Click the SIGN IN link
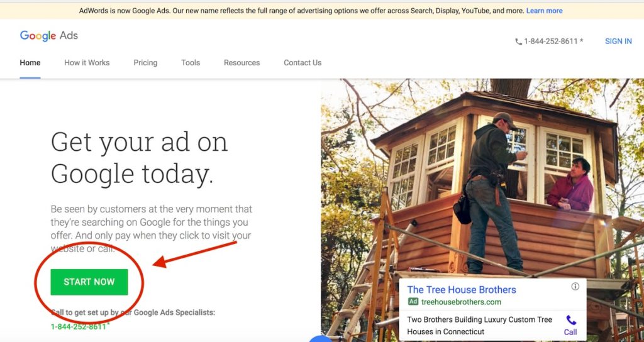The height and width of the screenshot is (342, 644). [x=619, y=41]
